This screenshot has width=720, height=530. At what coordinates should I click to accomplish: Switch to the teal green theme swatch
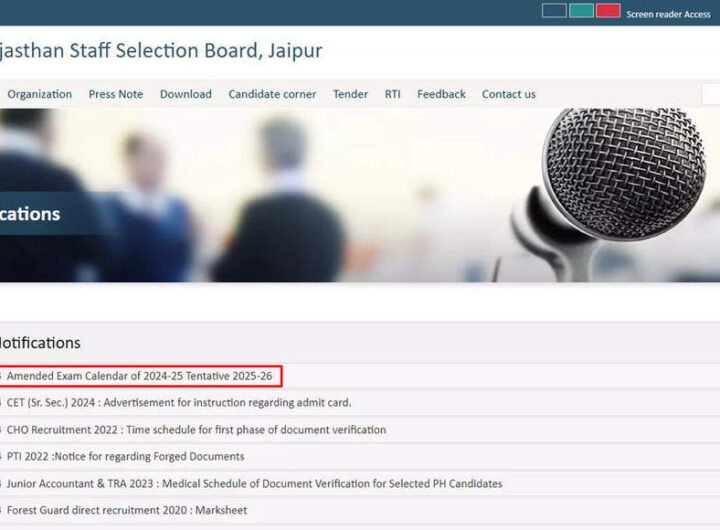click(x=581, y=11)
